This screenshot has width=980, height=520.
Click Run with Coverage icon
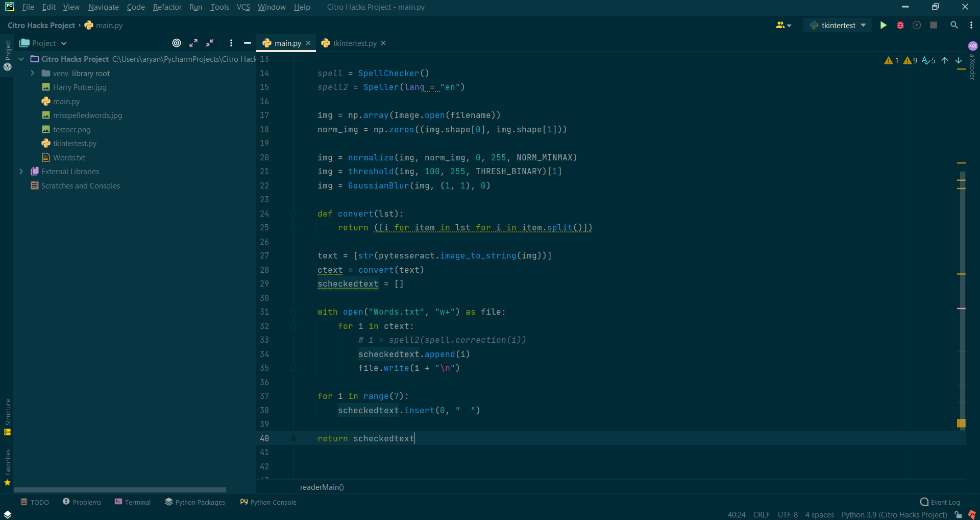point(917,25)
